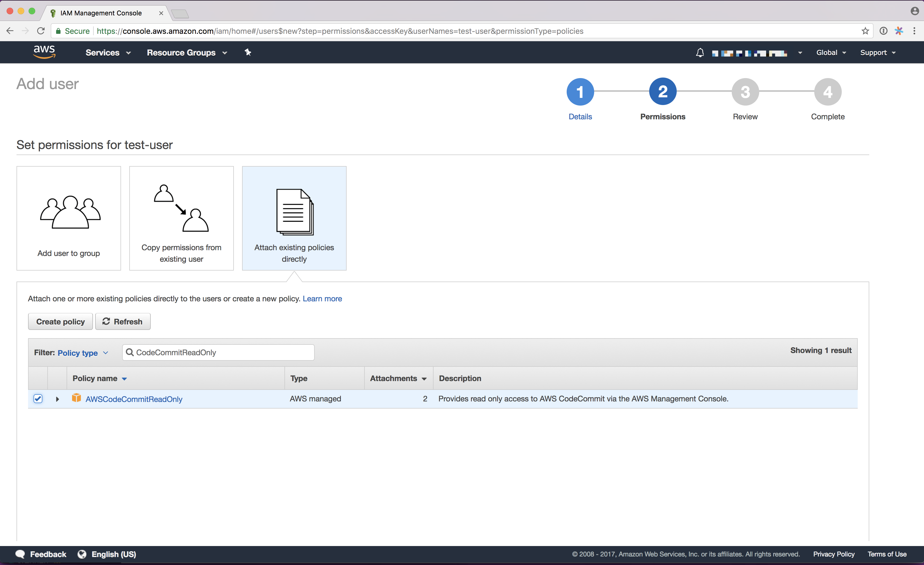
Task: Open the AWSCodeCommitReadOnly policy link
Action: (x=134, y=399)
